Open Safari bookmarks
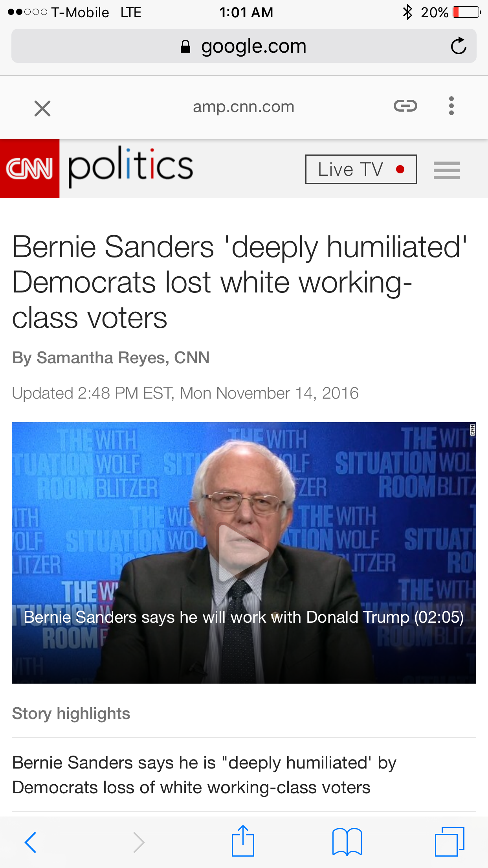Image resolution: width=488 pixels, height=868 pixels. click(347, 842)
